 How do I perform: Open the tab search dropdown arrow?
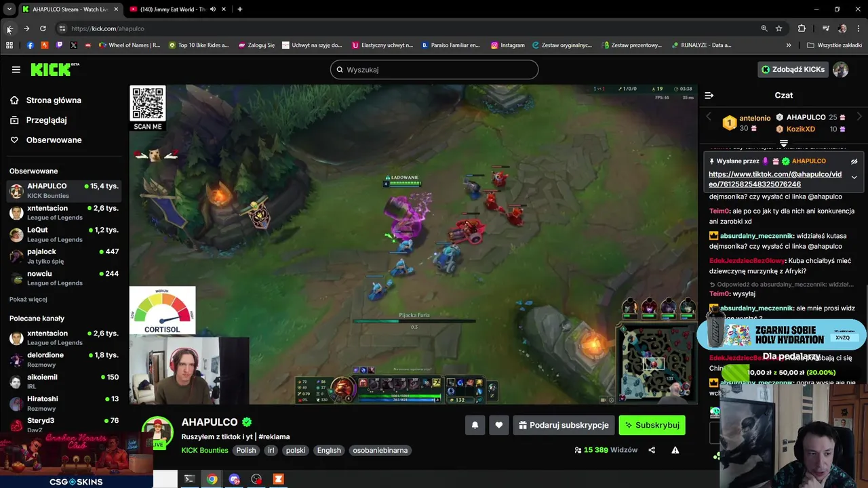tap(9, 9)
